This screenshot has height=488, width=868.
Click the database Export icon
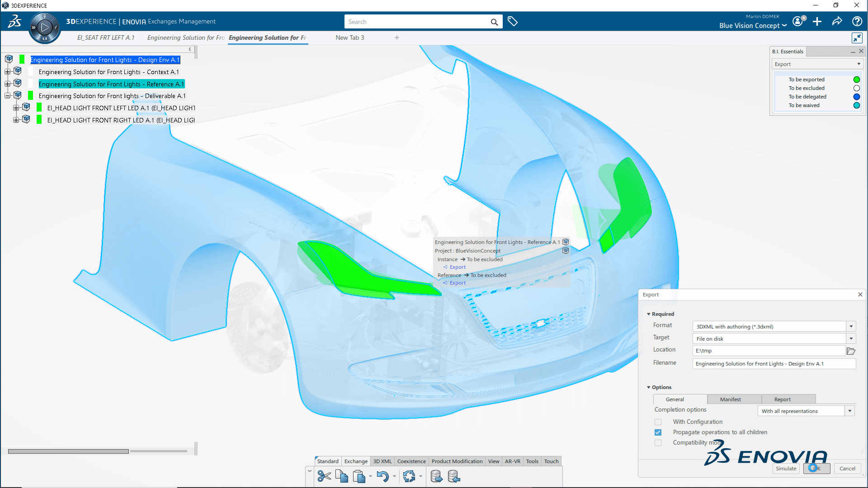436,476
